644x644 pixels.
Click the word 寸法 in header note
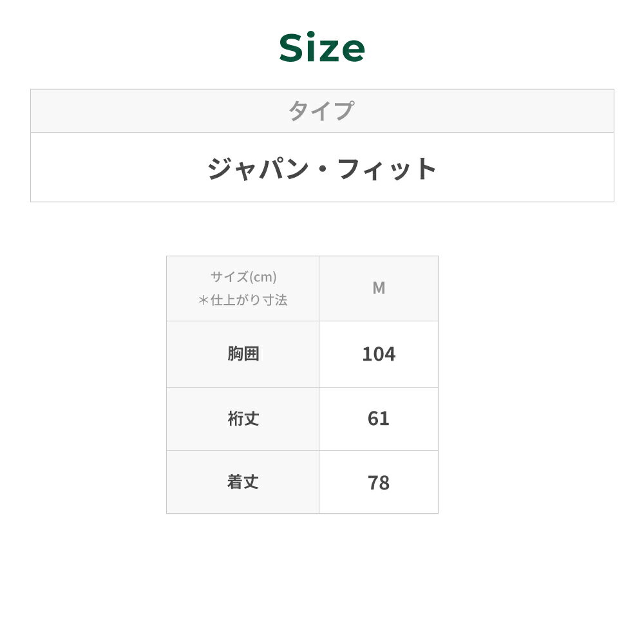click(x=272, y=300)
